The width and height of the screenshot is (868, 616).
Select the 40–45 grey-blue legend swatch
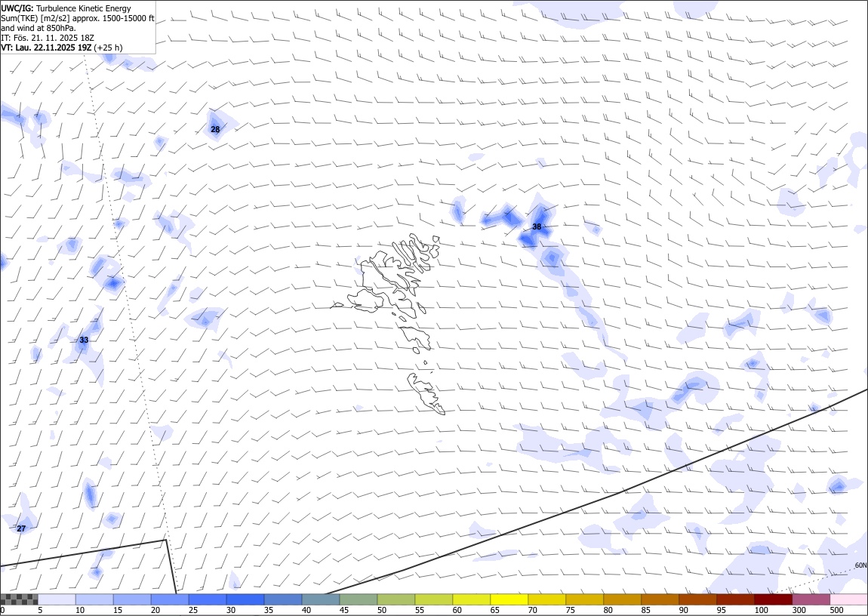pos(321,599)
